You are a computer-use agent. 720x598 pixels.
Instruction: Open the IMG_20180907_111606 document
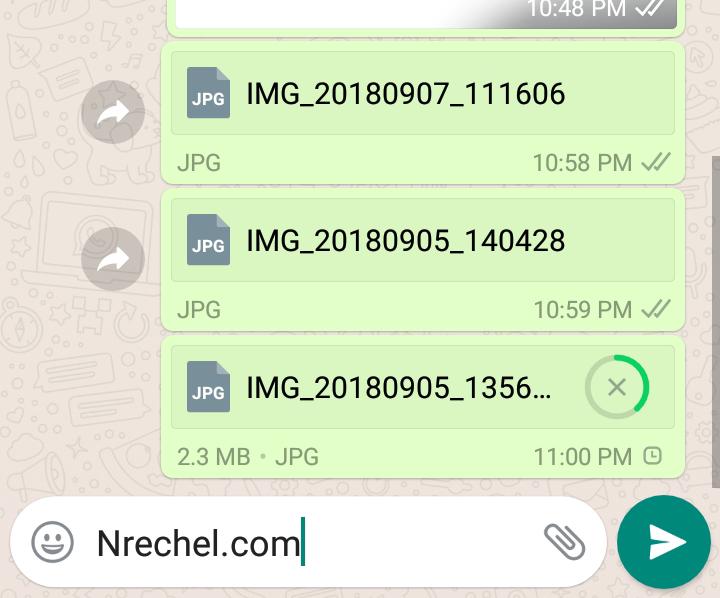[423, 93]
